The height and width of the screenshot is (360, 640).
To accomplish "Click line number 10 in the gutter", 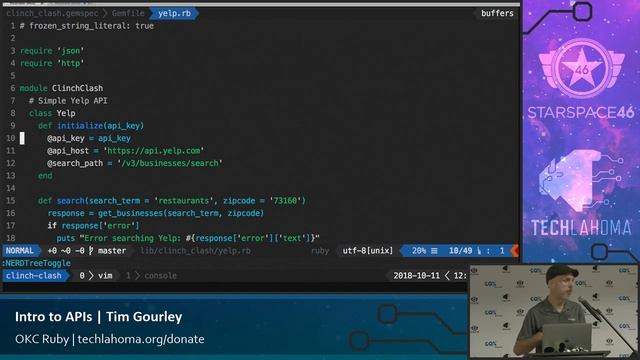I will point(11,138).
